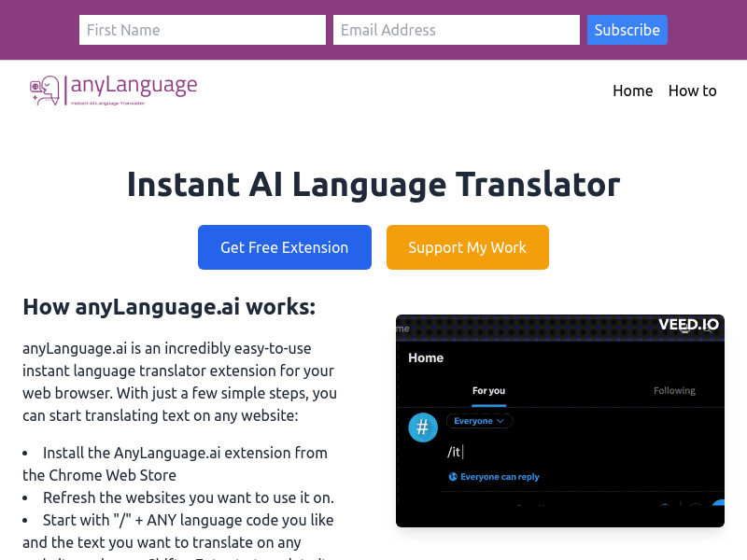This screenshot has width=747, height=560.
Task: Click the Email Address input field
Action: pyautogui.click(x=457, y=30)
